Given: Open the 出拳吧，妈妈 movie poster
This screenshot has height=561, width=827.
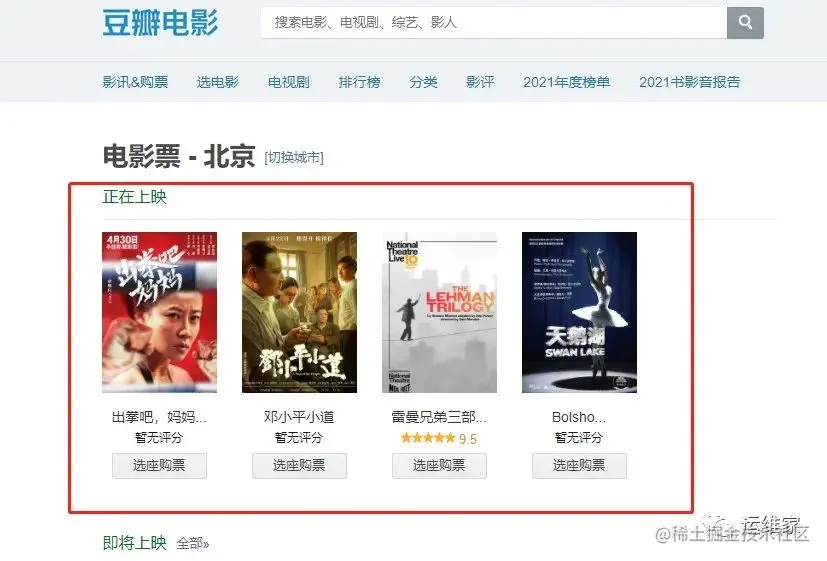Looking at the screenshot, I should click(x=159, y=312).
